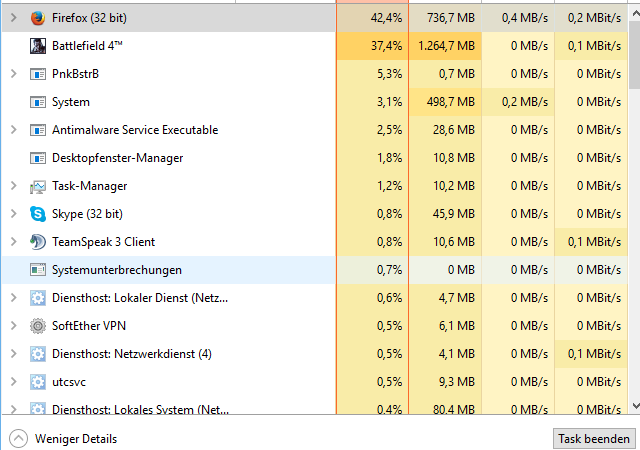Click the System process icon
The height and width of the screenshot is (450, 640).
[38, 102]
